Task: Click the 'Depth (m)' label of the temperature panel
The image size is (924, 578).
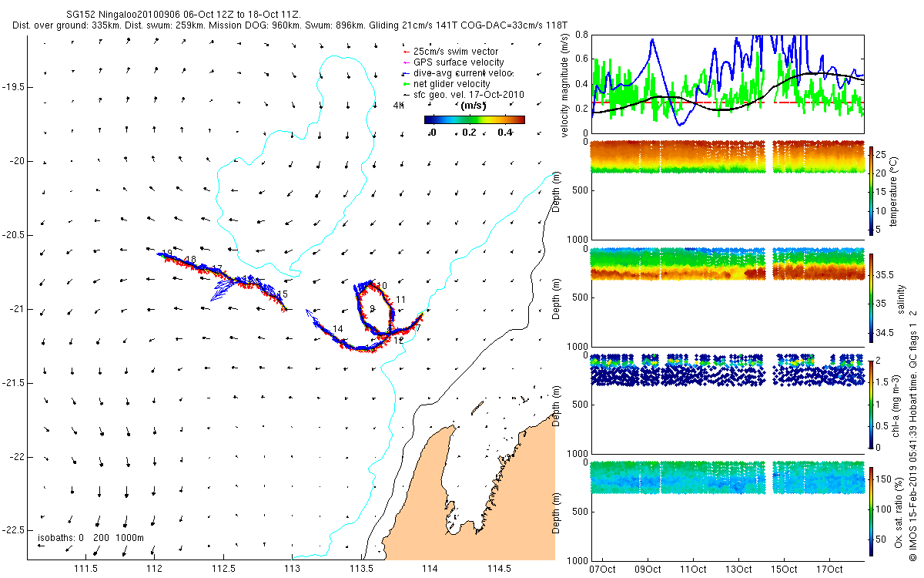Action: [557, 193]
